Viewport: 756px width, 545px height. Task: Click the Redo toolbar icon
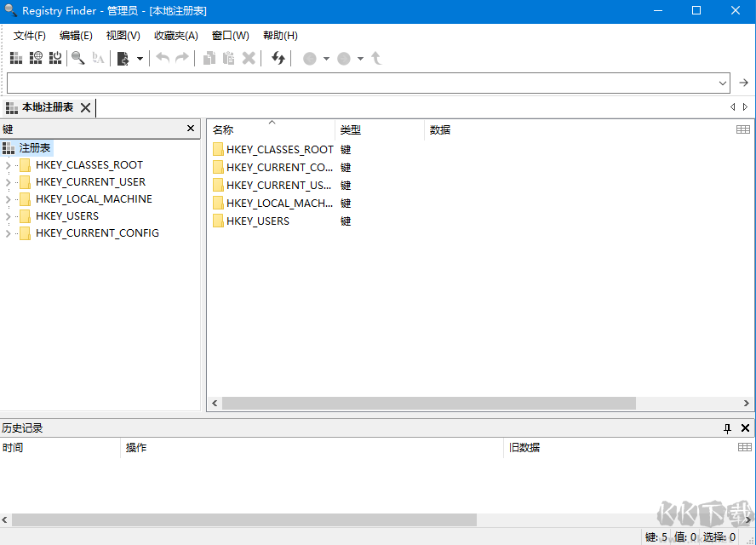coord(181,57)
